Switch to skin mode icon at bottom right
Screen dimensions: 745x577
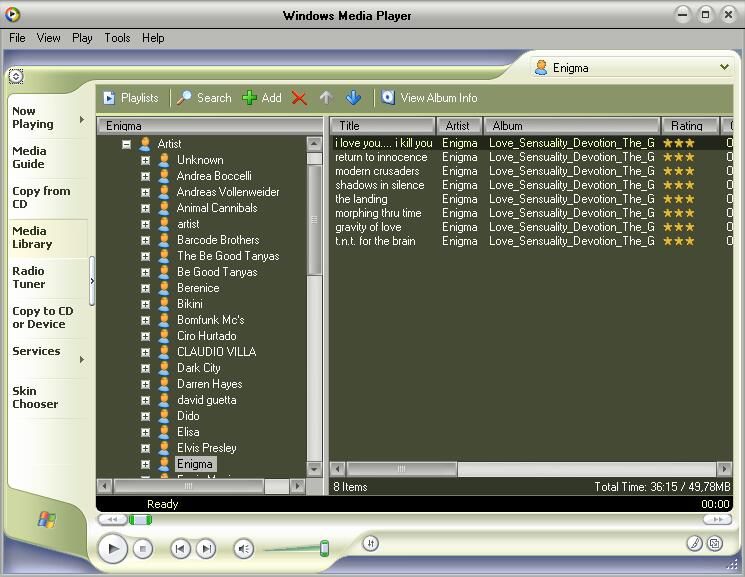tap(715, 543)
